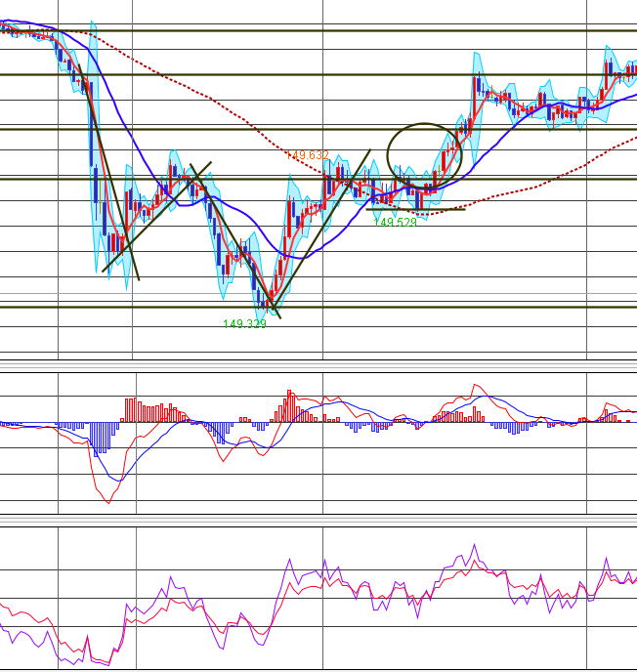The image size is (637, 672).
Task: Select the short horizontal line above 149.529
Action: pos(415,209)
